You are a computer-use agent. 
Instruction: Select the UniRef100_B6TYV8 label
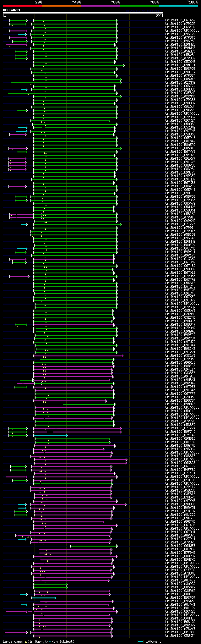pos(180,152)
